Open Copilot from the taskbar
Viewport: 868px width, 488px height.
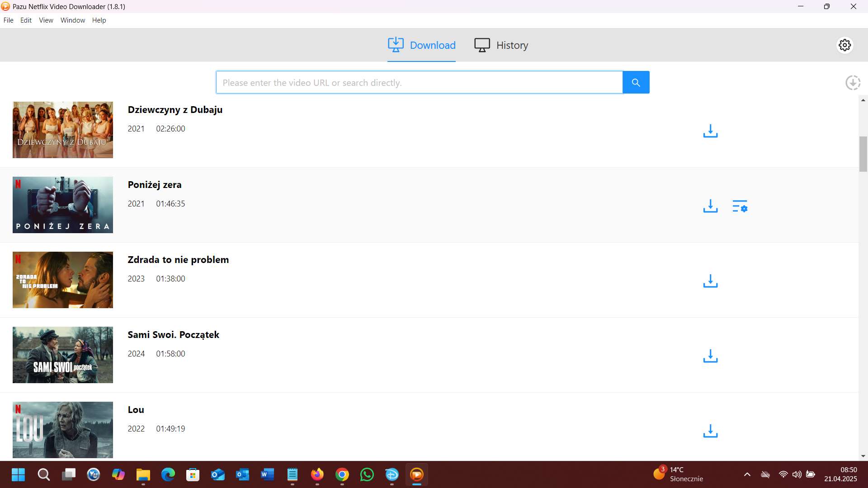(x=118, y=474)
